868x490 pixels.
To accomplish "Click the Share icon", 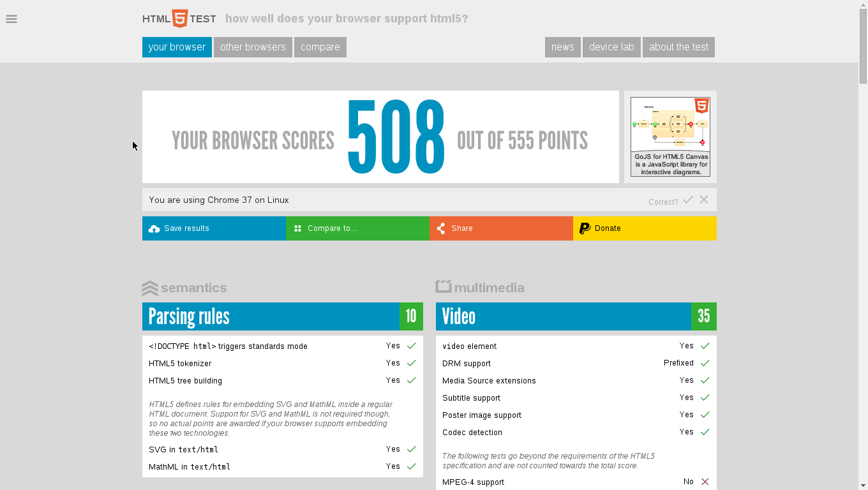I will [x=441, y=228].
